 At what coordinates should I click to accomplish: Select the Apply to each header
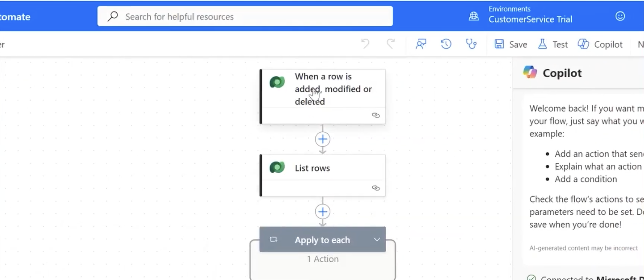(x=322, y=239)
